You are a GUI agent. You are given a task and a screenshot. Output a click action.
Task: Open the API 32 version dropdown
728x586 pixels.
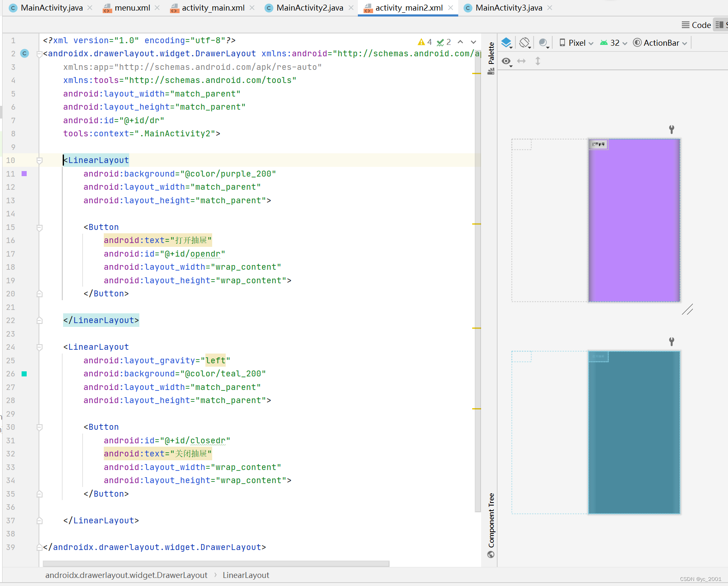point(613,42)
